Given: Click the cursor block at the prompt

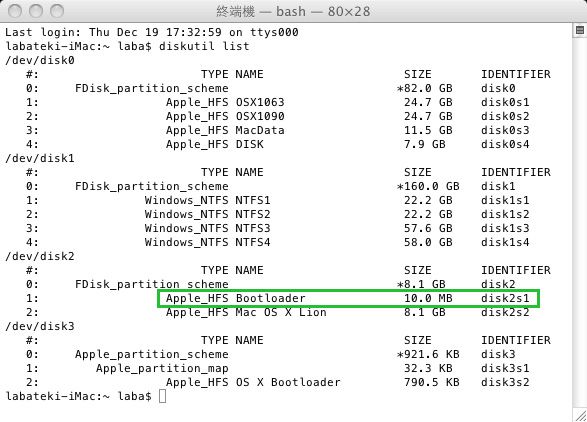Looking at the screenshot, I should coord(162,396).
